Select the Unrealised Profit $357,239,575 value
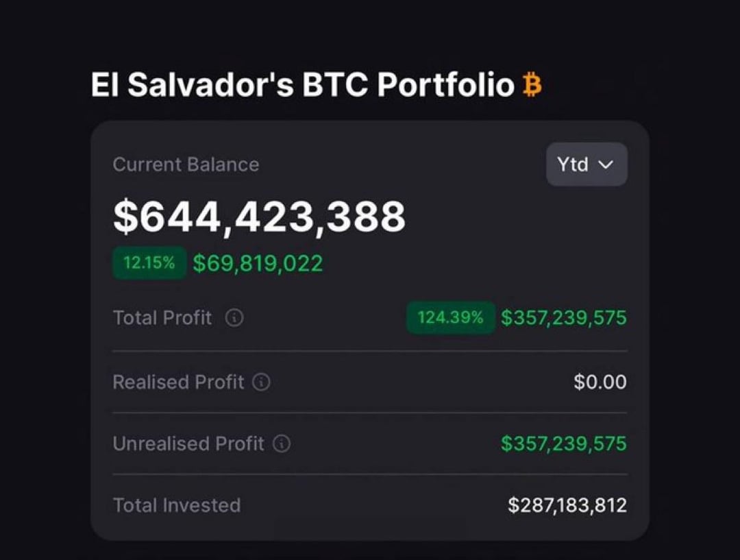 pyautogui.click(x=563, y=444)
